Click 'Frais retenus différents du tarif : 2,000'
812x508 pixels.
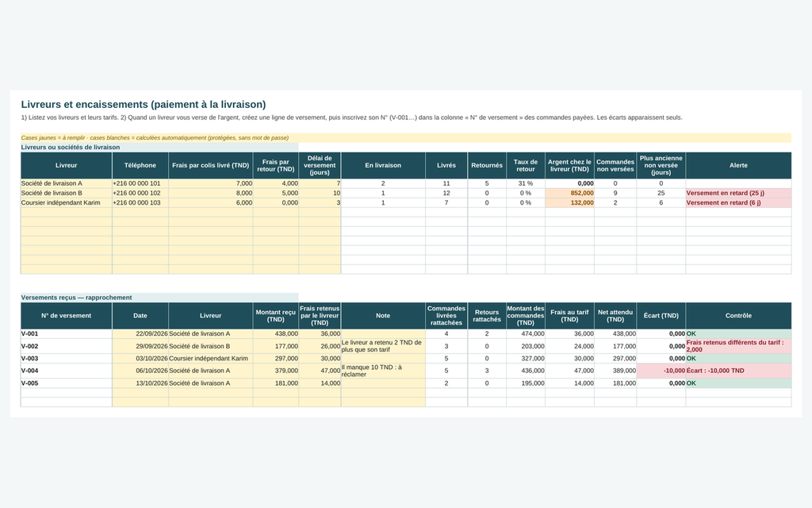coord(738,346)
